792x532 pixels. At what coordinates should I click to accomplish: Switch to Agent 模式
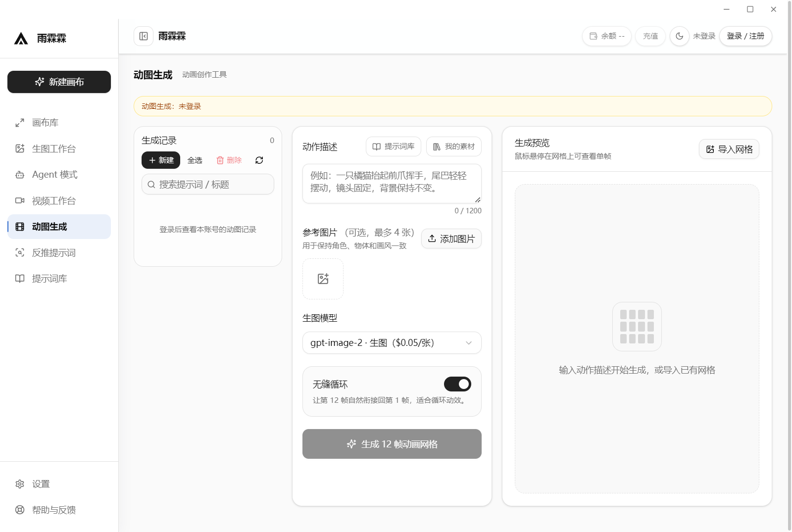pos(59,175)
